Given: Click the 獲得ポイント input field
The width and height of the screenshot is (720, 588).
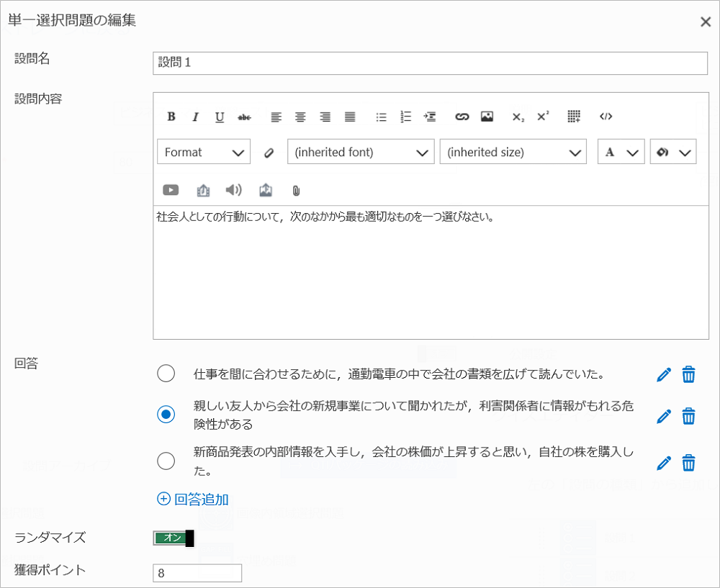Looking at the screenshot, I should click(x=197, y=573).
